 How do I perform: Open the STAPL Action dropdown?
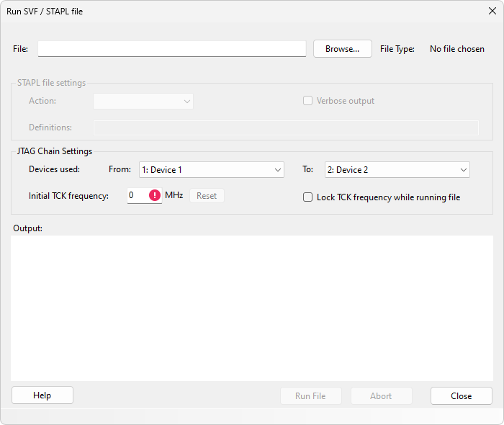click(x=143, y=102)
